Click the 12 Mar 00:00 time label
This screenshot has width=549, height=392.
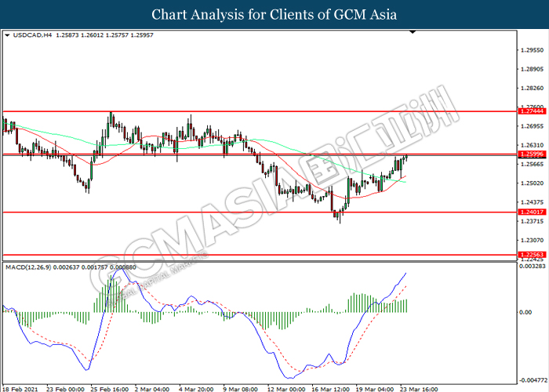tap(286, 389)
